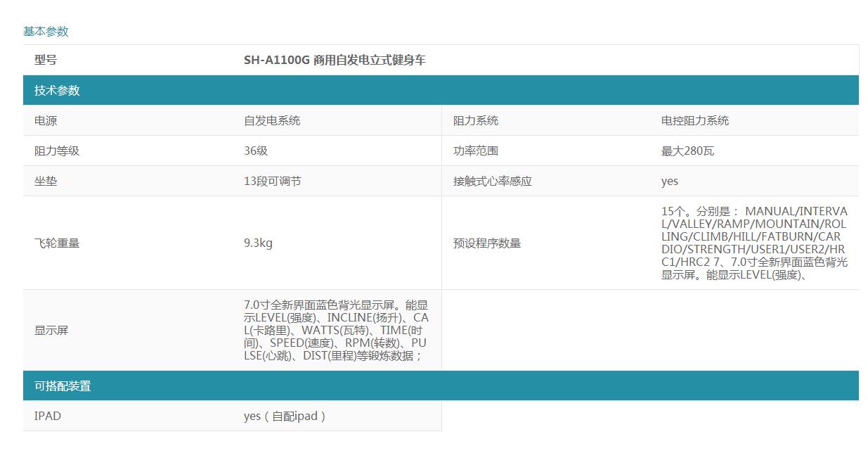Select the 36级 resistance value

(x=256, y=151)
